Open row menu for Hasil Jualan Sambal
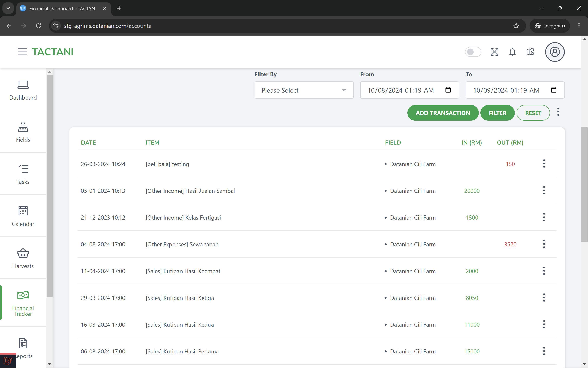588x368 pixels. click(544, 190)
